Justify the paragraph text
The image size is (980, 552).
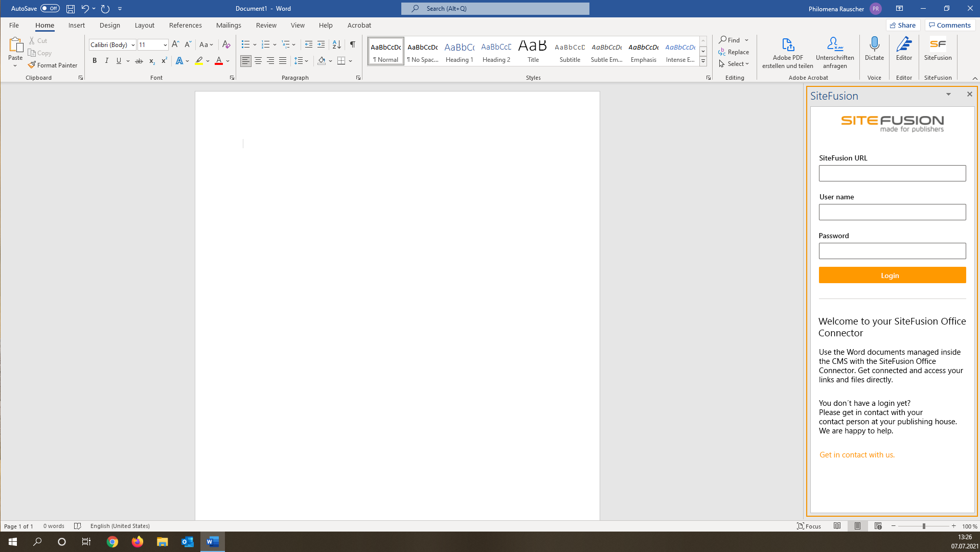pos(283,61)
